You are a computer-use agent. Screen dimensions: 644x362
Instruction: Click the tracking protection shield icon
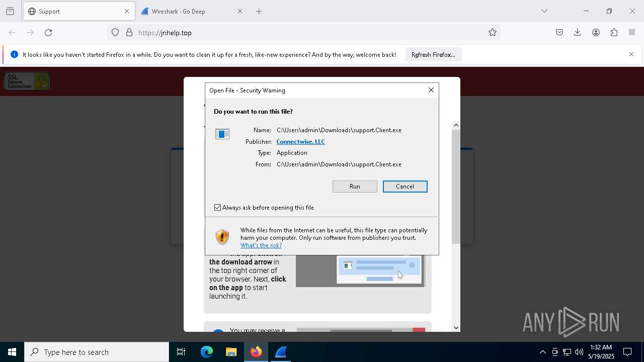click(115, 33)
